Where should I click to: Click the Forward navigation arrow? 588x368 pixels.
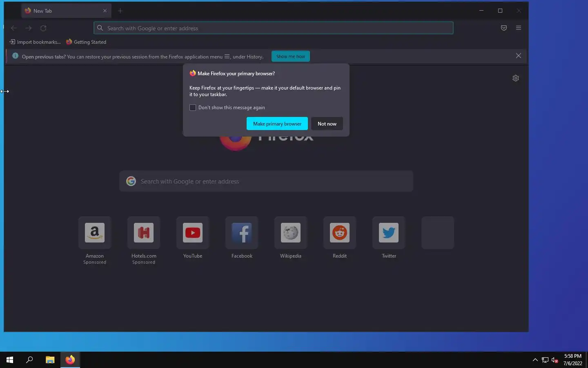click(x=29, y=28)
